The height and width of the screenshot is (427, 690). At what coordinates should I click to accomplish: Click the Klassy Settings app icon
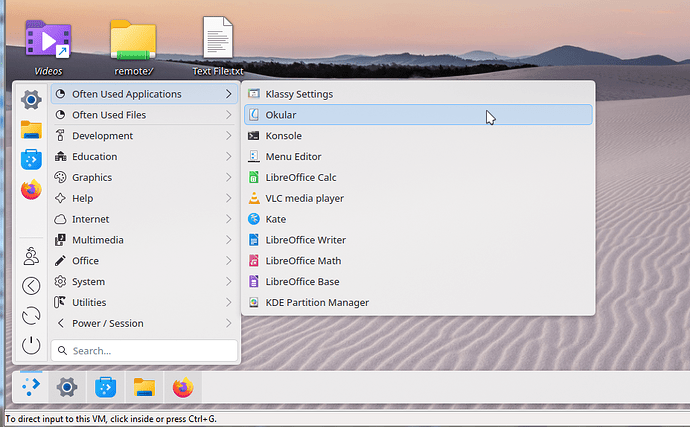tap(254, 94)
